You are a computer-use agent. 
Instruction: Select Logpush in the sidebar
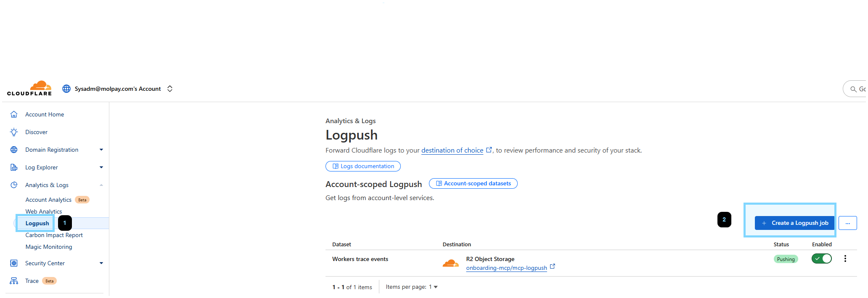[x=37, y=223]
